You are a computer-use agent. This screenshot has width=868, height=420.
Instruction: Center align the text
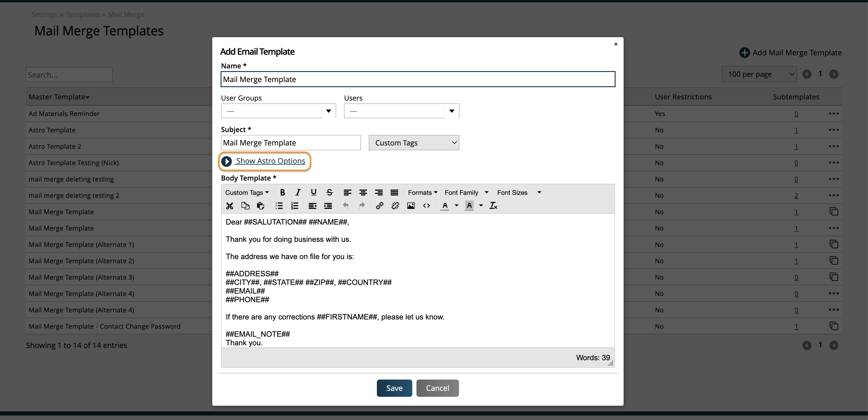pos(363,192)
